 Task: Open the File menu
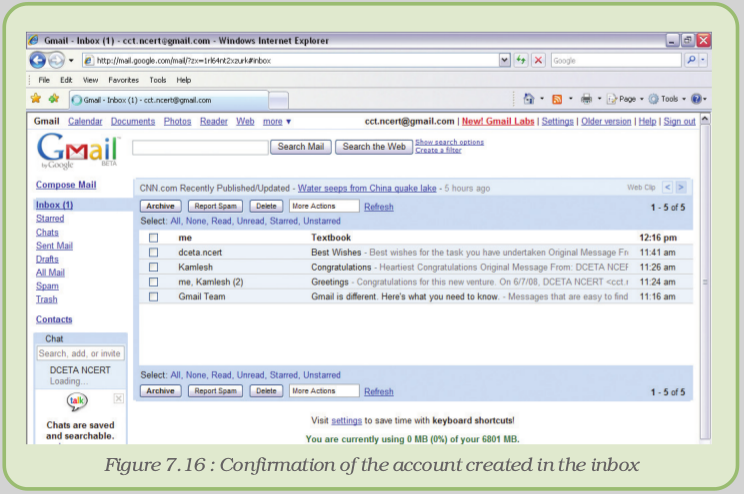click(44, 80)
